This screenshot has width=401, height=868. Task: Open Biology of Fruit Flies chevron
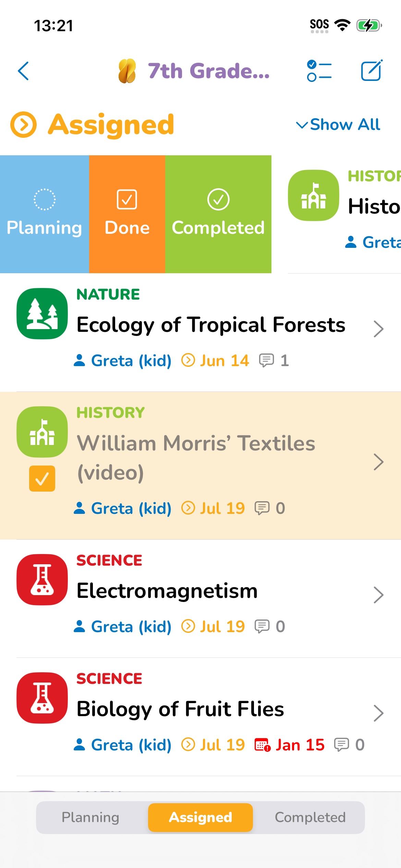tap(378, 713)
